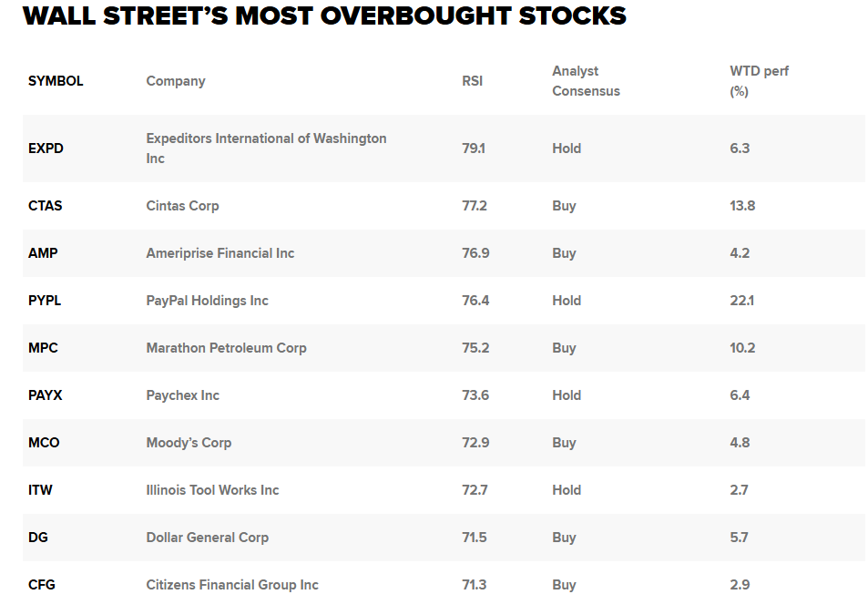Select the MCO ticker symbol

44,443
